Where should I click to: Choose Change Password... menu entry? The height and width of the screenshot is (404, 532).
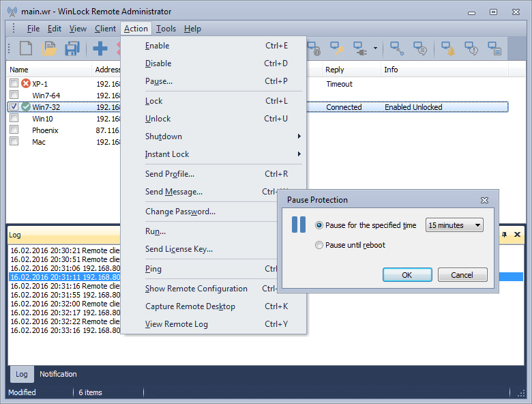199,212
